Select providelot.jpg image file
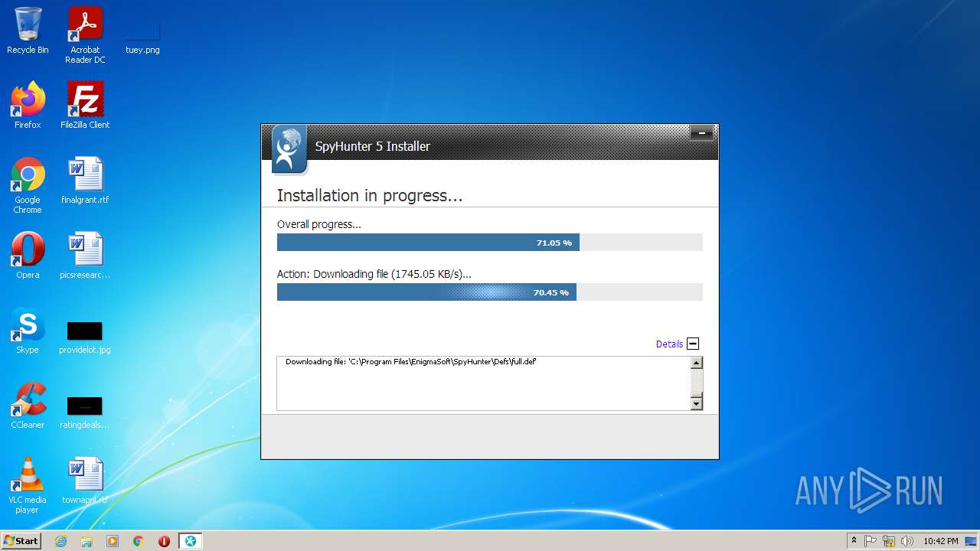 [x=85, y=337]
